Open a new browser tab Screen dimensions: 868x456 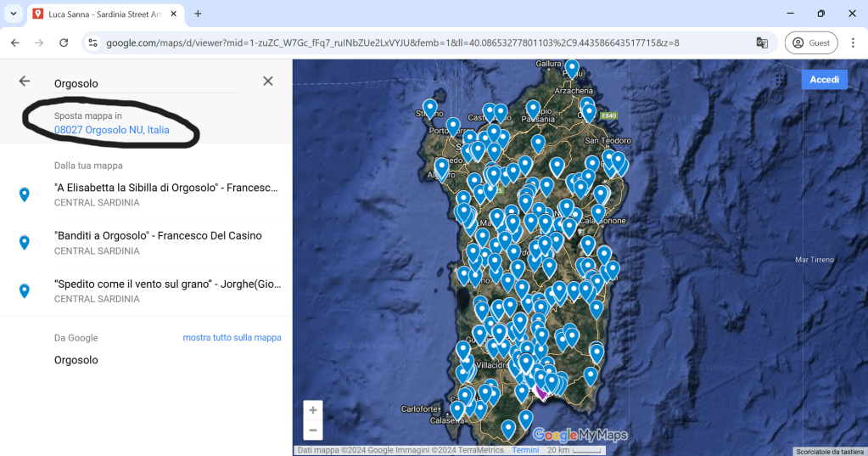click(198, 14)
